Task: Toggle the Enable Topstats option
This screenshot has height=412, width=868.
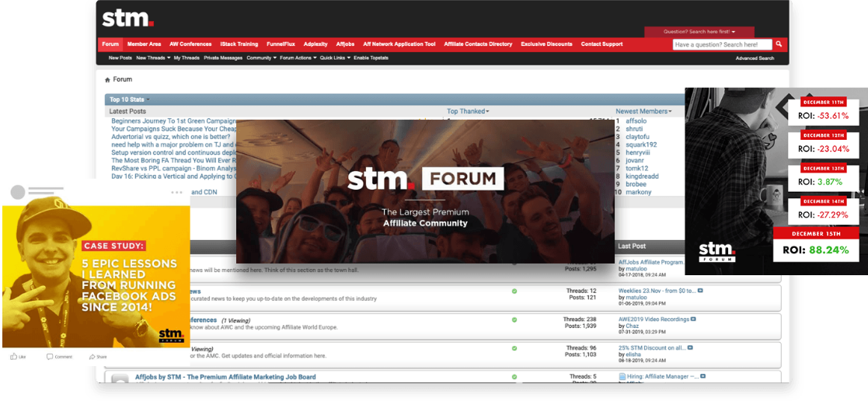Action: coord(371,58)
